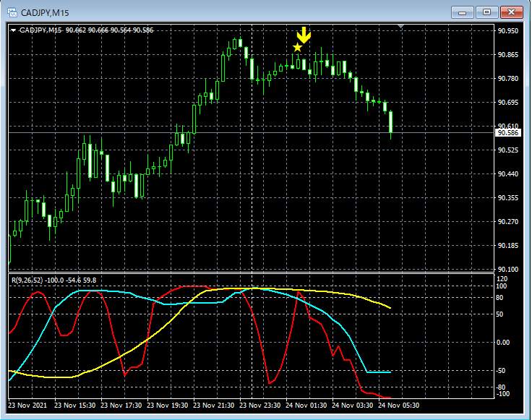The width and height of the screenshot is (532, 420).
Task: Click the 23 Nov 17:30 time label
Action: 121,406
